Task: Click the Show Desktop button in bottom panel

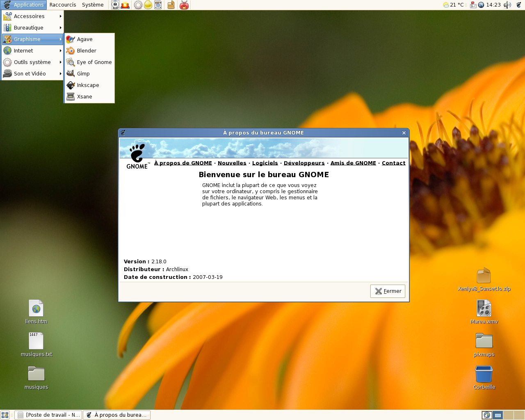Action: tap(5, 415)
